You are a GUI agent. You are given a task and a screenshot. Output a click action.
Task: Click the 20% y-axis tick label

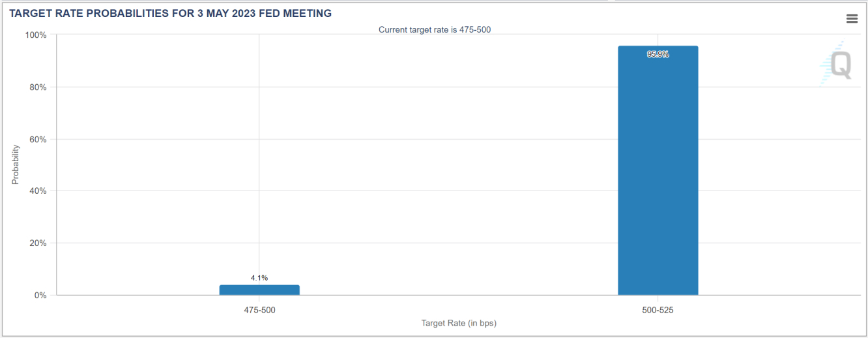click(38, 243)
